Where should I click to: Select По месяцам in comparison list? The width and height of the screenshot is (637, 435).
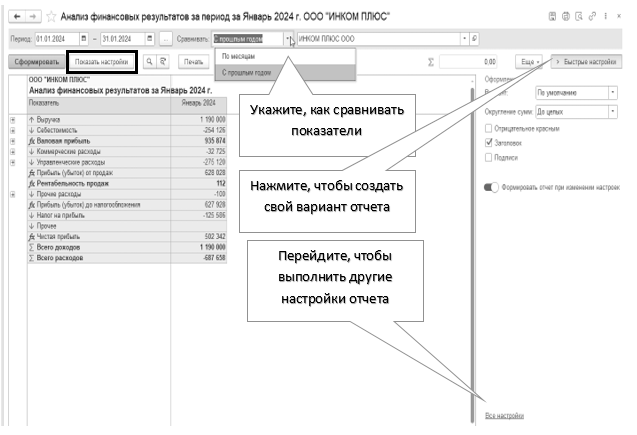[285, 56]
